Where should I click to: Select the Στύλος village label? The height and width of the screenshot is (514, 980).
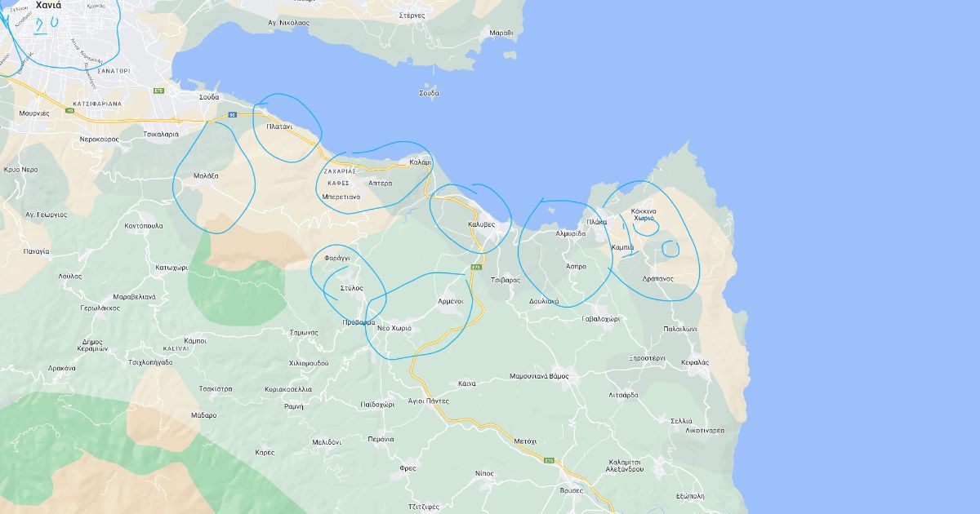point(351,288)
